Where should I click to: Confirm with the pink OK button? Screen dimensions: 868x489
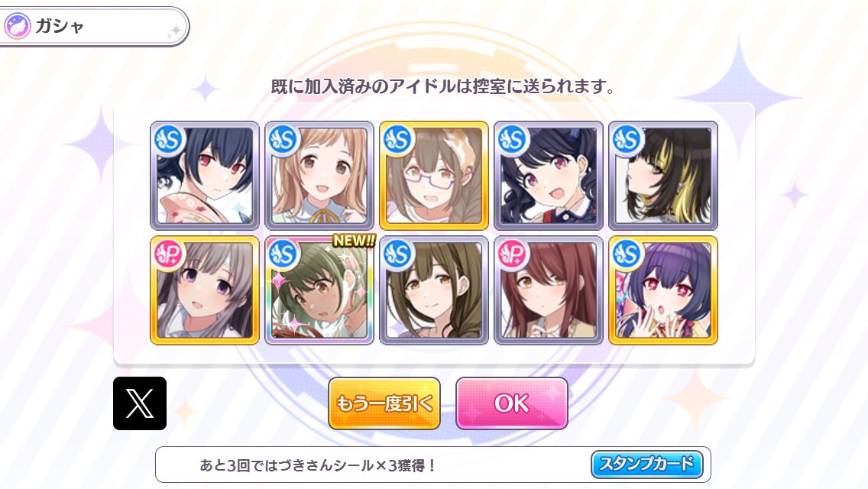click(x=511, y=403)
